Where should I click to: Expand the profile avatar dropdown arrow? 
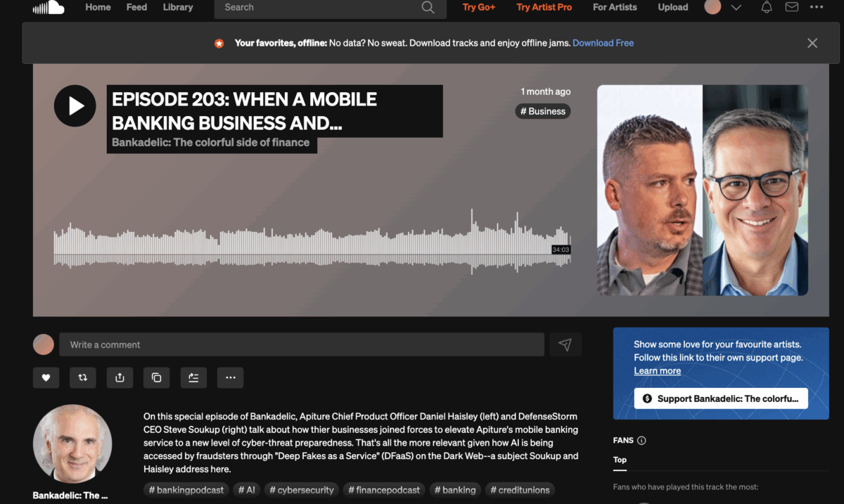[x=736, y=8]
